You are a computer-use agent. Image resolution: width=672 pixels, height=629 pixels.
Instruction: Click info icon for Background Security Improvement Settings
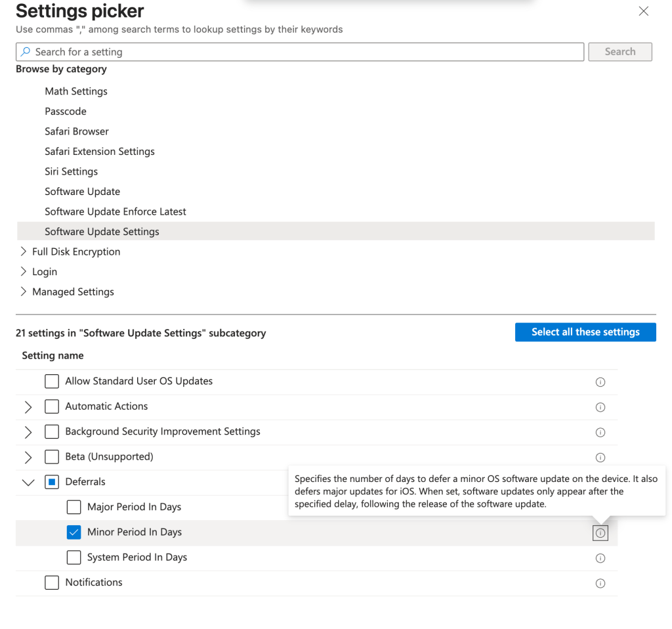point(600,432)
